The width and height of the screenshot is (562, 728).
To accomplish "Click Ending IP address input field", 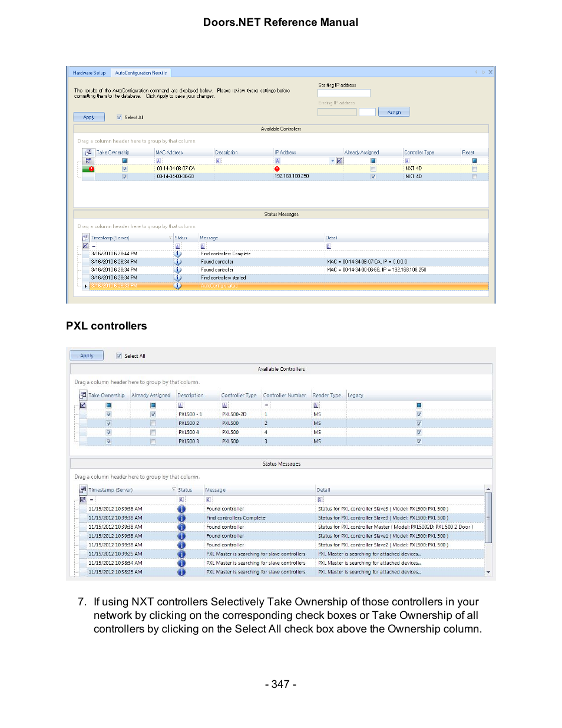I will point(337,112).
